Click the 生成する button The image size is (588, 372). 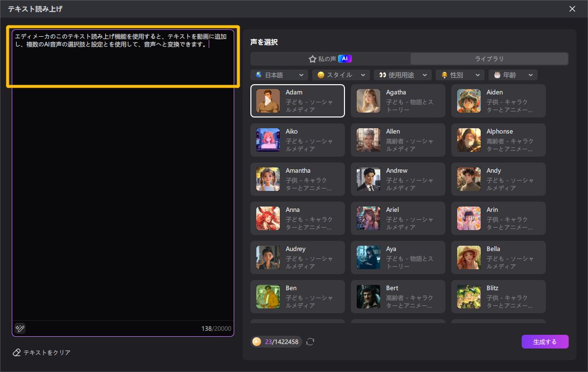pos(545,342)
